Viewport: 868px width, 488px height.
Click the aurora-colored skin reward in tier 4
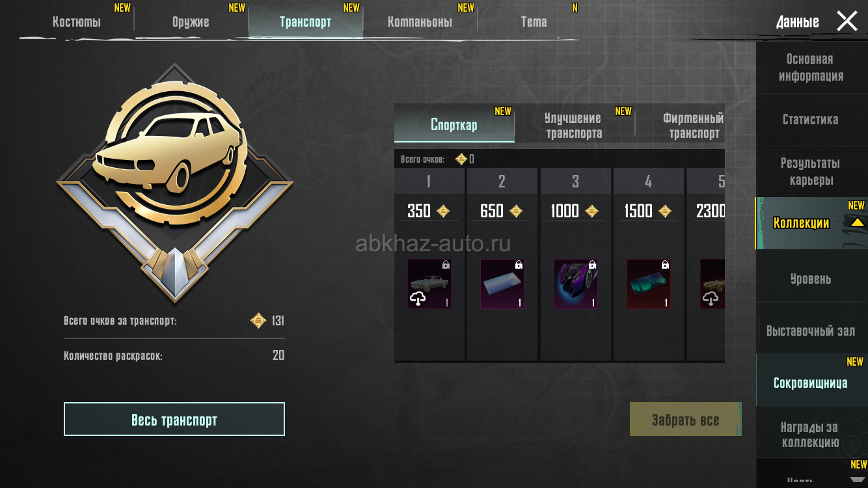pyautogui.click(x=649, y=284)
